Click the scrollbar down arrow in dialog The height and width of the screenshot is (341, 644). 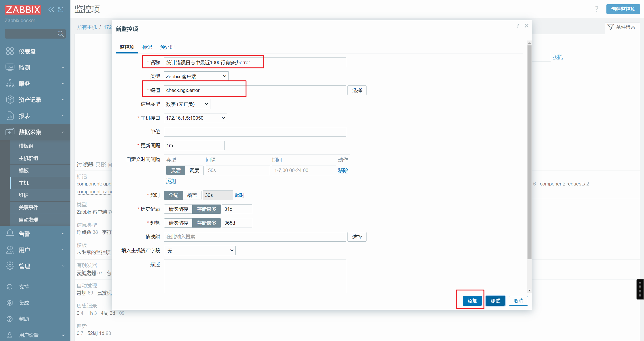coord(530,290)
